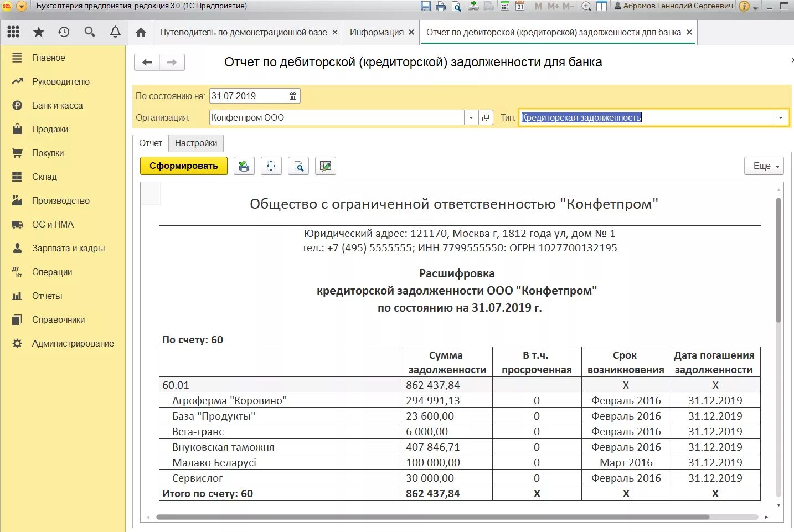Image resolution: width=794 pixels, height=532 pixels.
Task: Open the ОС и НМА section
Action: (x=53, y=224)
